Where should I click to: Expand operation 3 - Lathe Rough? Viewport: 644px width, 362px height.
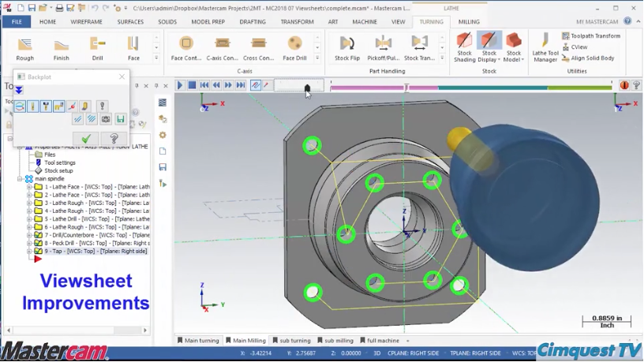pyautogui.click(x=29, y=203)
